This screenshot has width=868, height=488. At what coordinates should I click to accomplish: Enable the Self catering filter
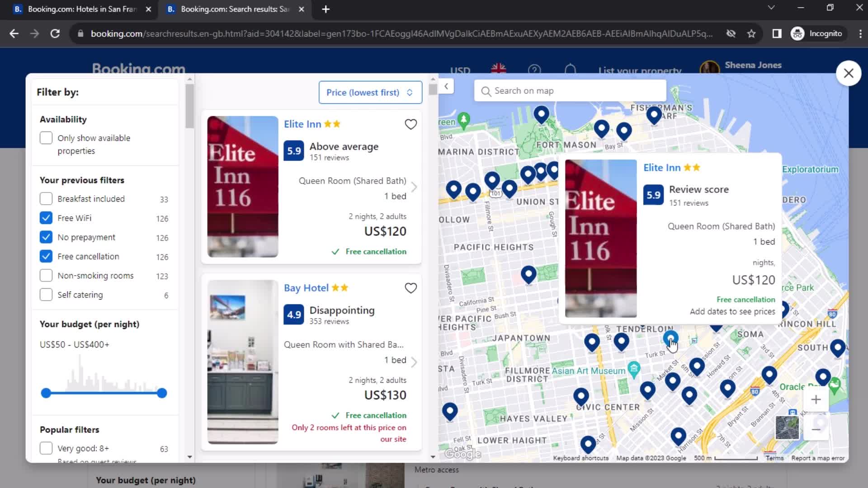click(46, 295)
